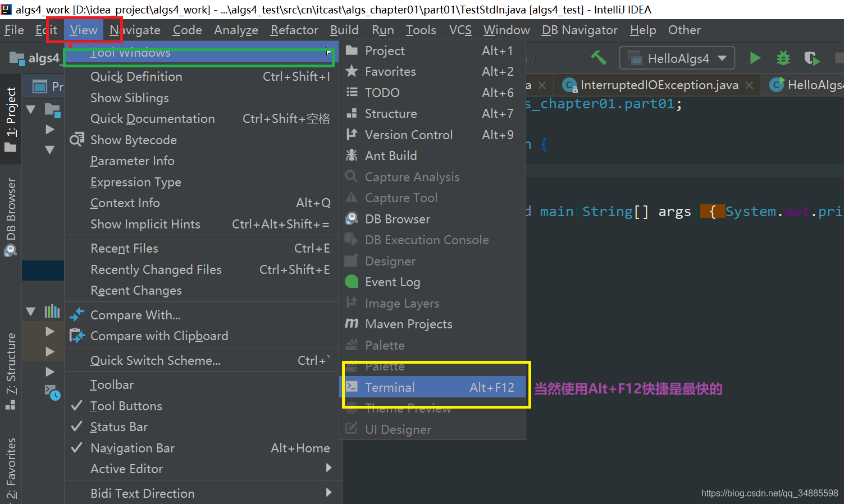Select Event Log menu entry
The width and height of the screenshot is (844, 504).
(x=432, y=282)
